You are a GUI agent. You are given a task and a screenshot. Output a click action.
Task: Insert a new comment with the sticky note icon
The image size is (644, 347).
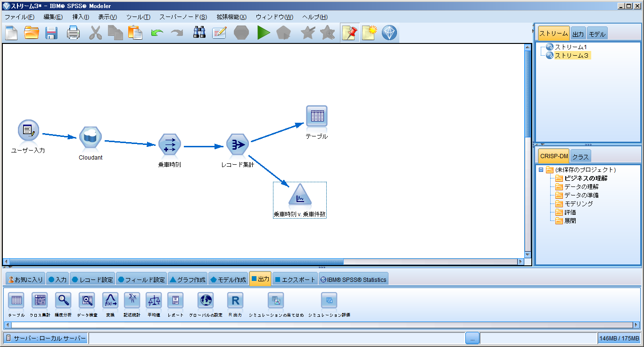pyautogui.click(x=370, y=33)
